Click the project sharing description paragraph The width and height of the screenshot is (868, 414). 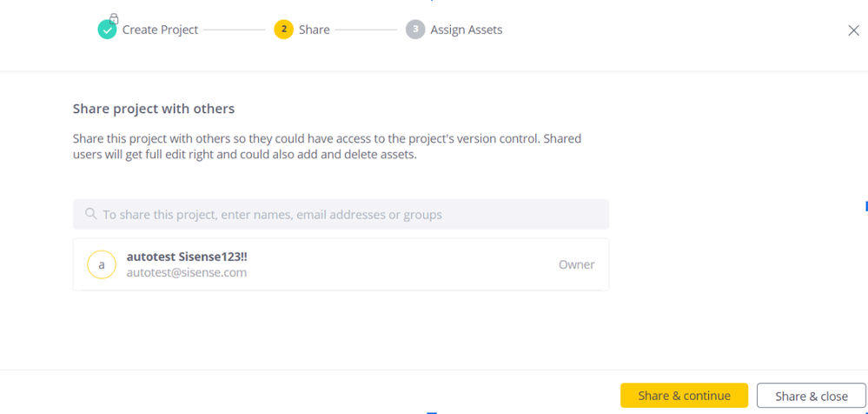click(327, 146)
